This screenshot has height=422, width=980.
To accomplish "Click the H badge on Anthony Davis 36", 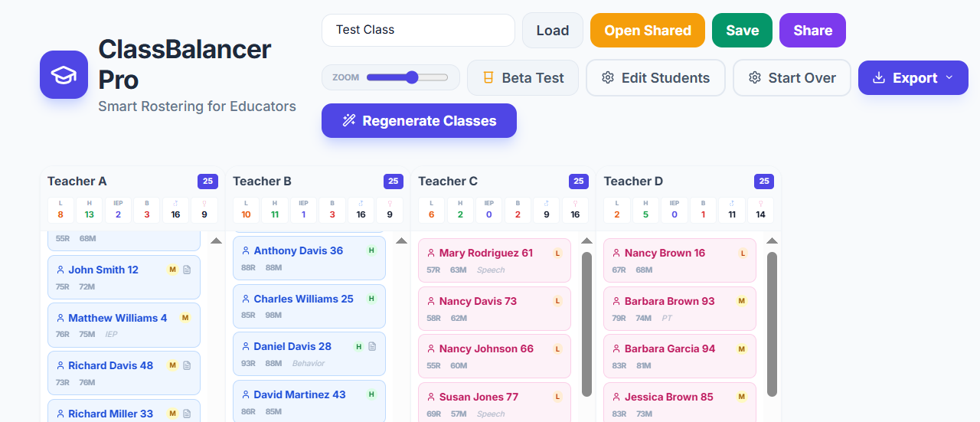I will click(x=371, y=250).
